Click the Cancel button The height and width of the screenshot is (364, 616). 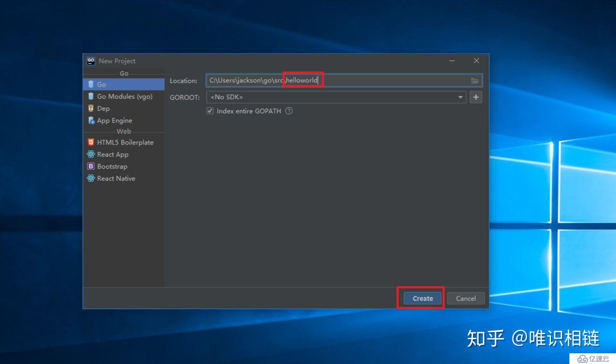tap(466, 298)
